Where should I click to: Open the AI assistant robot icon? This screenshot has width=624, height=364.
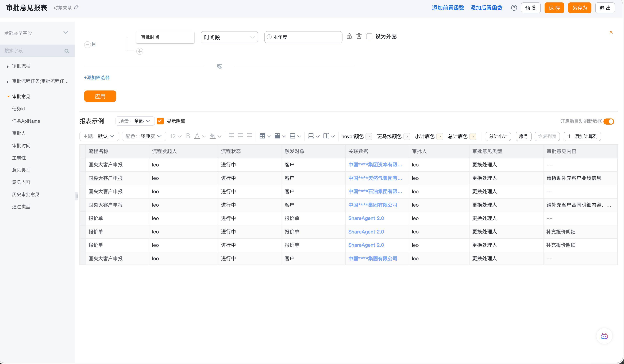tap(604, 336)
